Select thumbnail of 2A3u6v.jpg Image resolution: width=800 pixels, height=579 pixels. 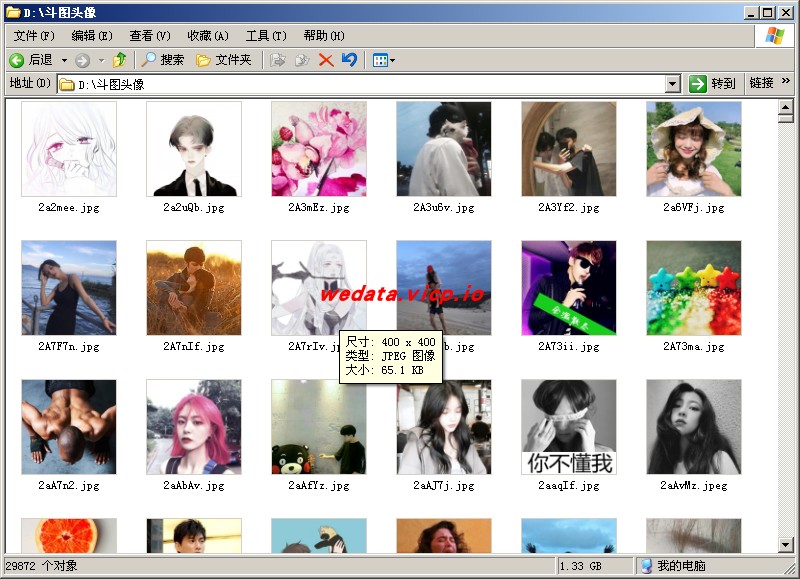444,148
